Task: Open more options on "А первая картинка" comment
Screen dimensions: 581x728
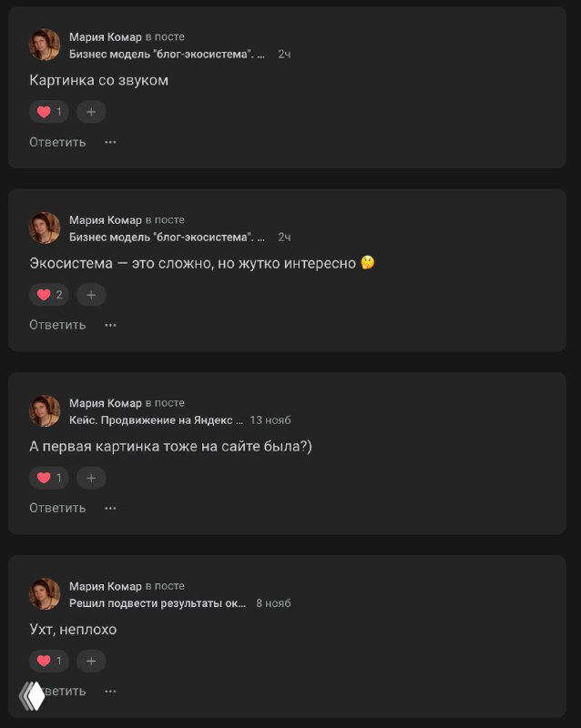Action: (110, 508)
